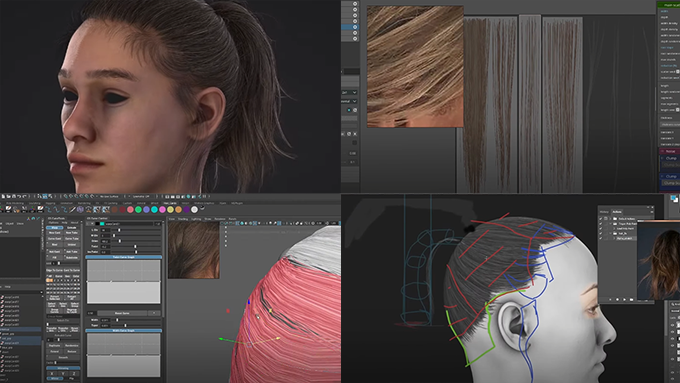
Task: Click the Save Scene disk icon in Maya
Action: (14, 196)
